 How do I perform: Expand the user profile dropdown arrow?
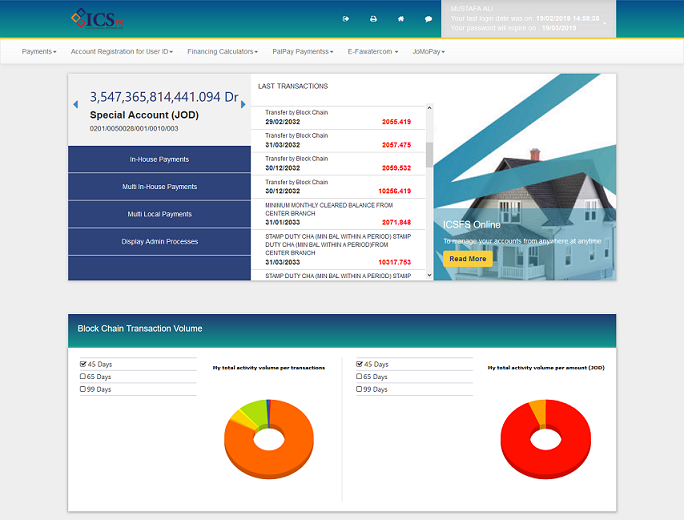[605, 23]
